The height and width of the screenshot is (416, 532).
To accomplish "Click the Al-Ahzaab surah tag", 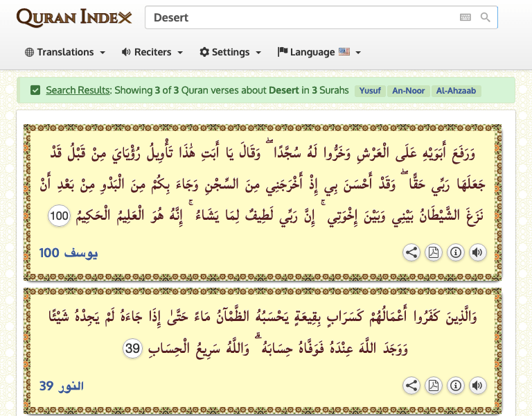I will [456, 91].
